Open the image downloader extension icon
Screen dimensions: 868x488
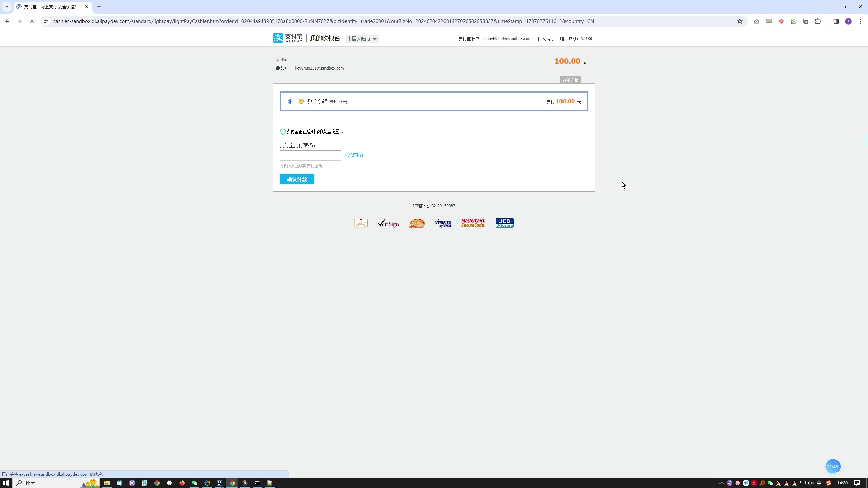pos(769,21)
